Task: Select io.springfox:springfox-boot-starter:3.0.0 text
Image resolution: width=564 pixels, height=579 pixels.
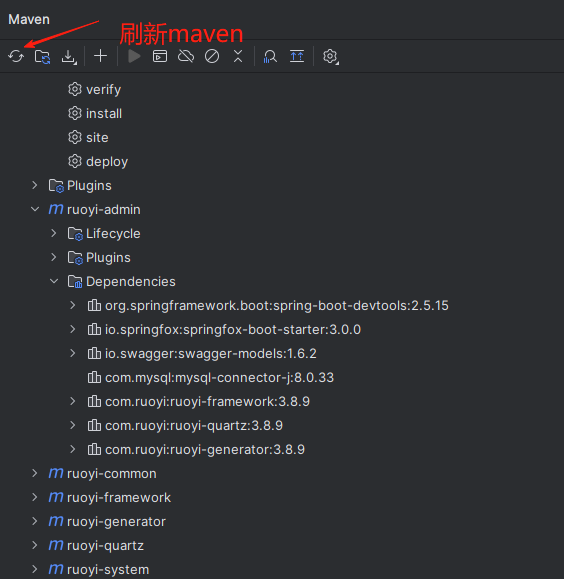Action: click(233, 330)
